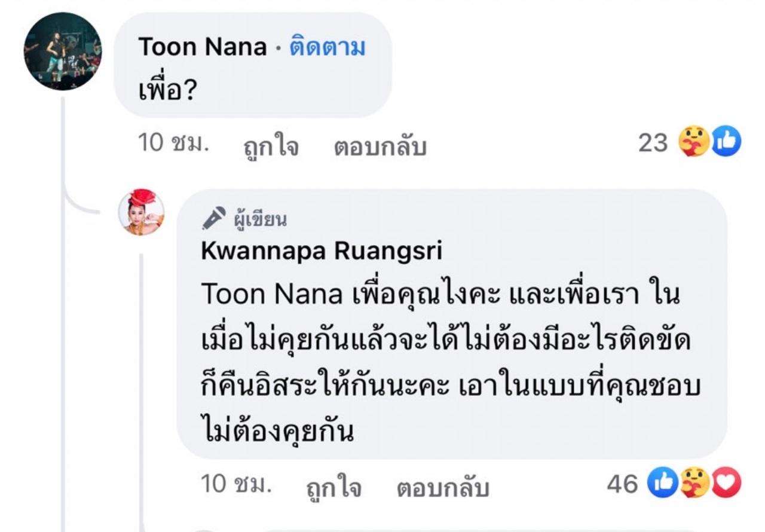View the 23 reactions count

pos(653,143)
